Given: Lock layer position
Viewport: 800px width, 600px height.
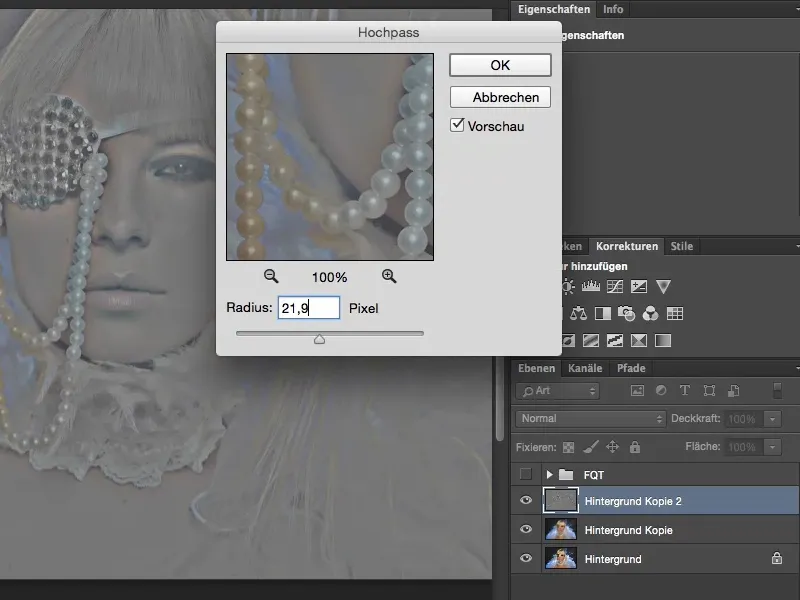Looking at the screenshot, I should point(612,447).
